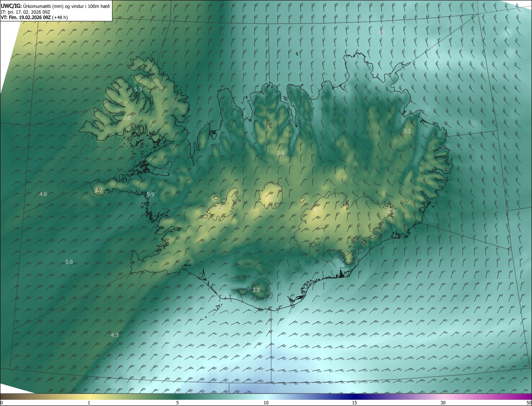
Task: Click the 4.3 value label on the map
Action: pos(114,335)
